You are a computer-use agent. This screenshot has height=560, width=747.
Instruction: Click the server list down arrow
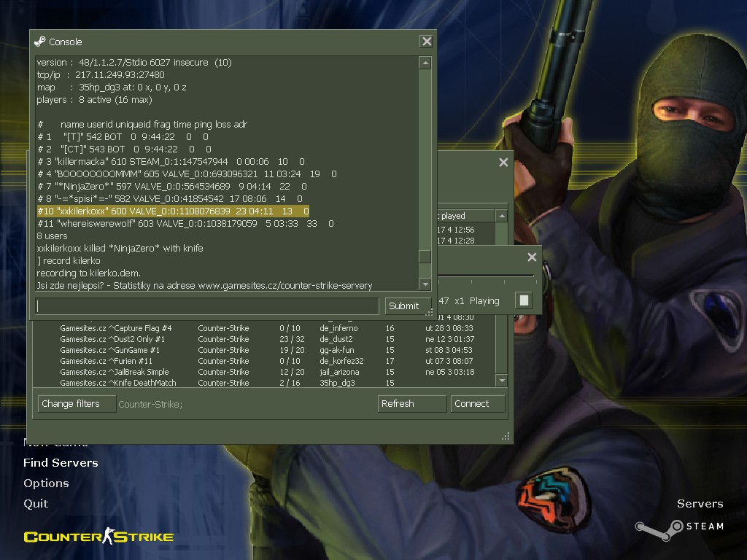click(501, 381)
